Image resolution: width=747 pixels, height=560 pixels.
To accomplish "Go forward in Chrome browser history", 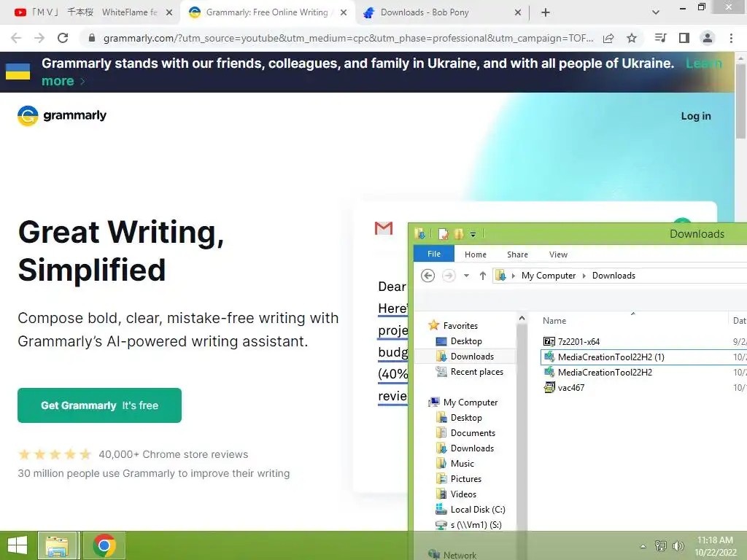I will coord(39,38).
